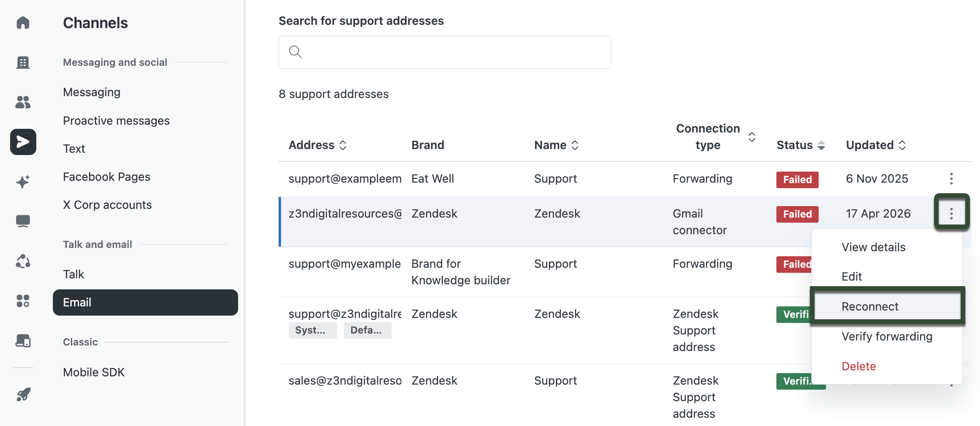The height and width of the screenshot is (426, 980).
Task: Open the Facebook Pages channel link
Action: click(107, 177)
